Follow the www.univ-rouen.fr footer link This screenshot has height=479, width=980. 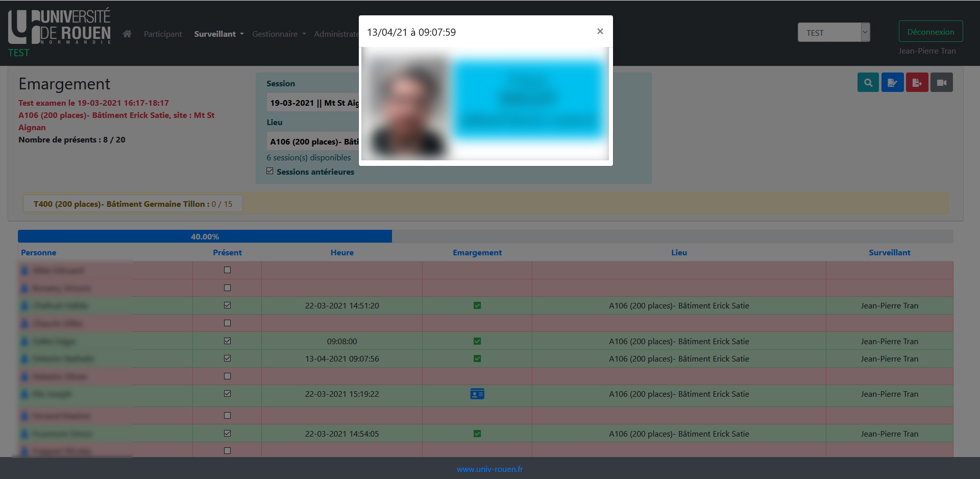[x=489, y=469]
